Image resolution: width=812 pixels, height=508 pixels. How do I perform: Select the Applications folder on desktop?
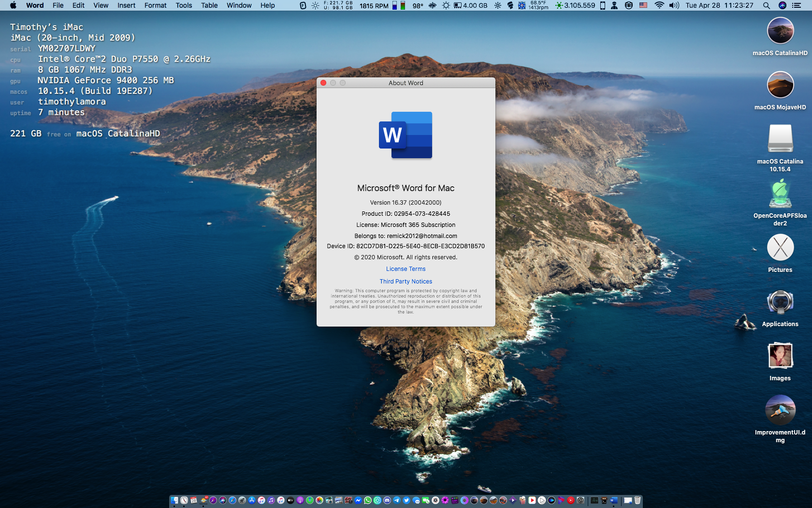coord(780,302)
